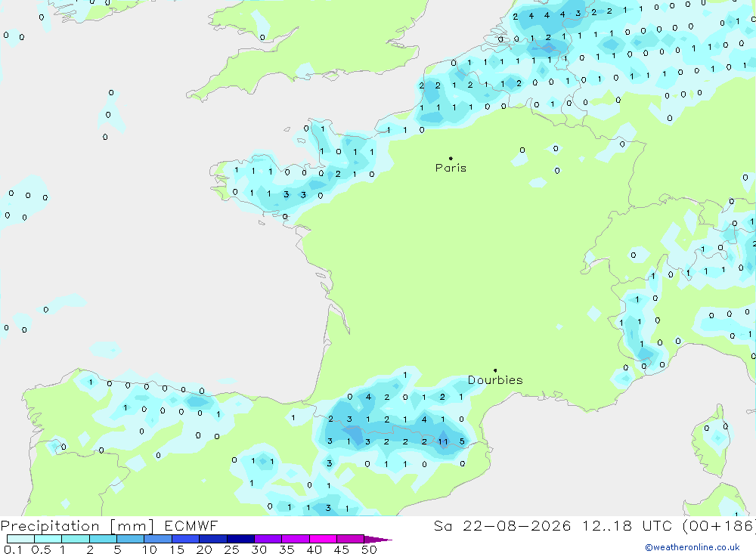Viewport: 756px width, 554px height.
Task: Click the 'Sa 22-08-2026' date text
Action: (x=503, y=526)
